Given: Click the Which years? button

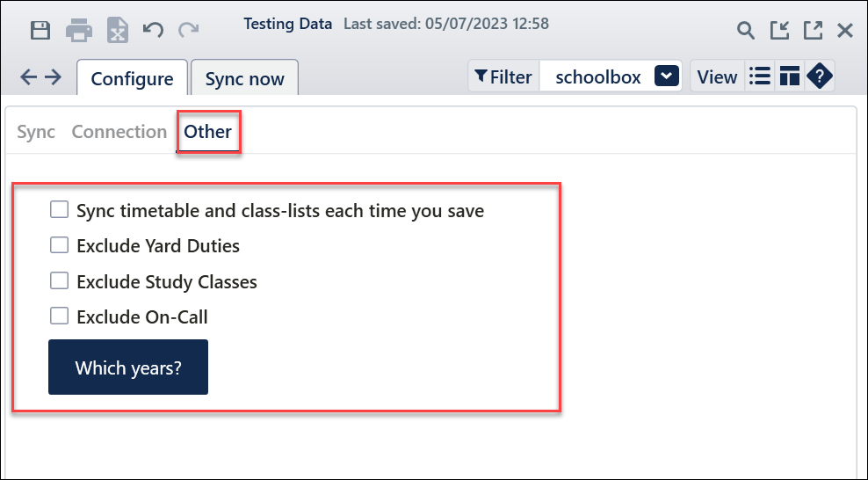Looking at the screenshot, I should point(128,367).
